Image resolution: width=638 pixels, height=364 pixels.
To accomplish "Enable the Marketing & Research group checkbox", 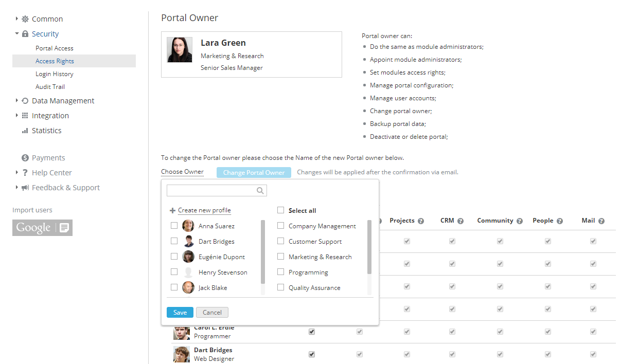I will tap(280, 257).
